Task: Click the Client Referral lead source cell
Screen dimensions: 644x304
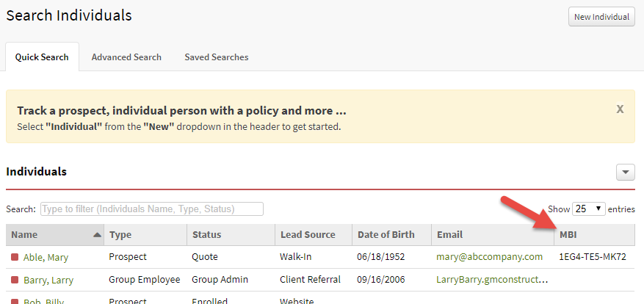Action: pyautogui.click(x=310, y=280)
